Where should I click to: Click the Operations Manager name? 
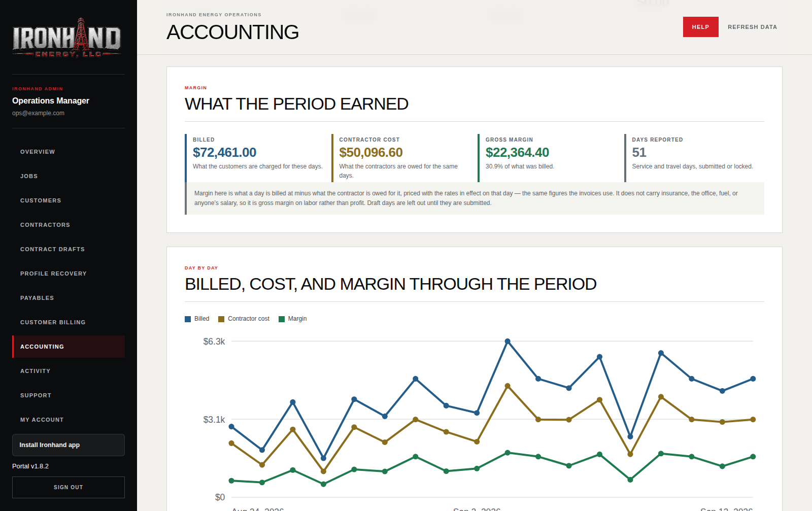click(x=51, y=100)
